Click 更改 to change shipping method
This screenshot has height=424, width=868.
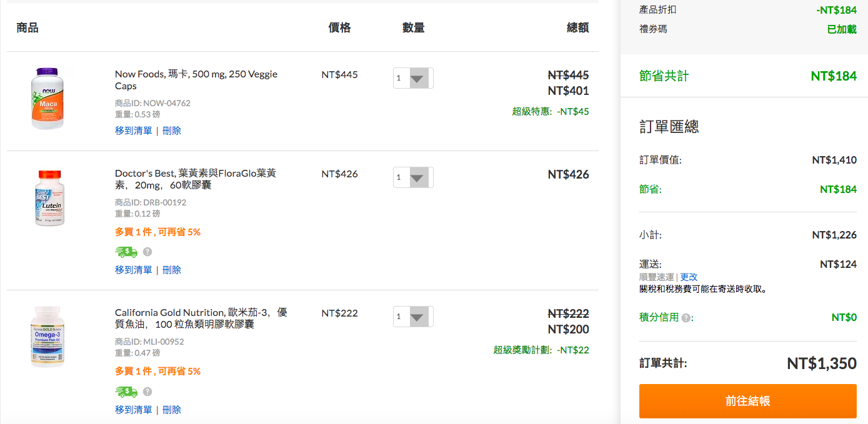(689, 277)
